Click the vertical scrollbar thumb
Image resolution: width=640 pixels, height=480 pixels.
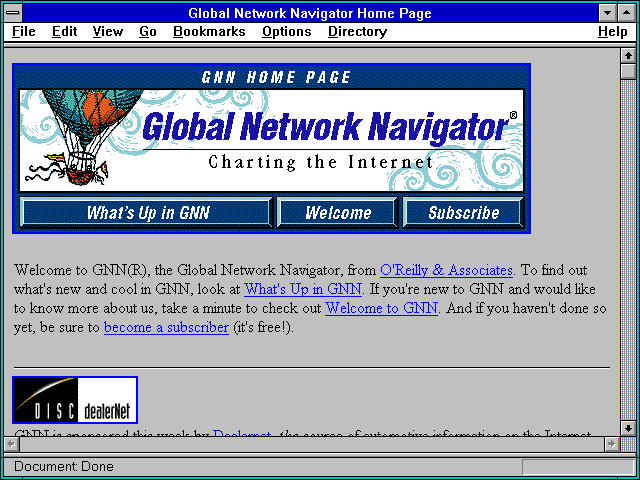pyautogui.click(x=628, y=71)
